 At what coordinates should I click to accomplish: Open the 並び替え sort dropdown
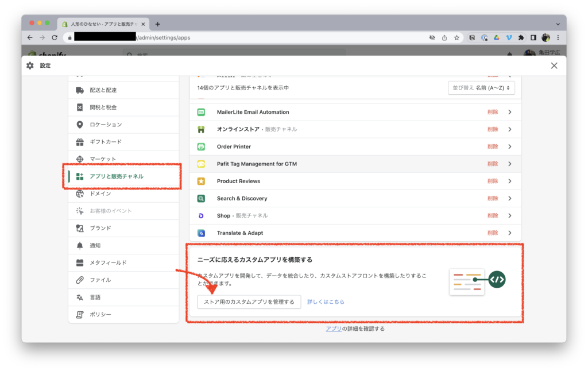(481, 88)
